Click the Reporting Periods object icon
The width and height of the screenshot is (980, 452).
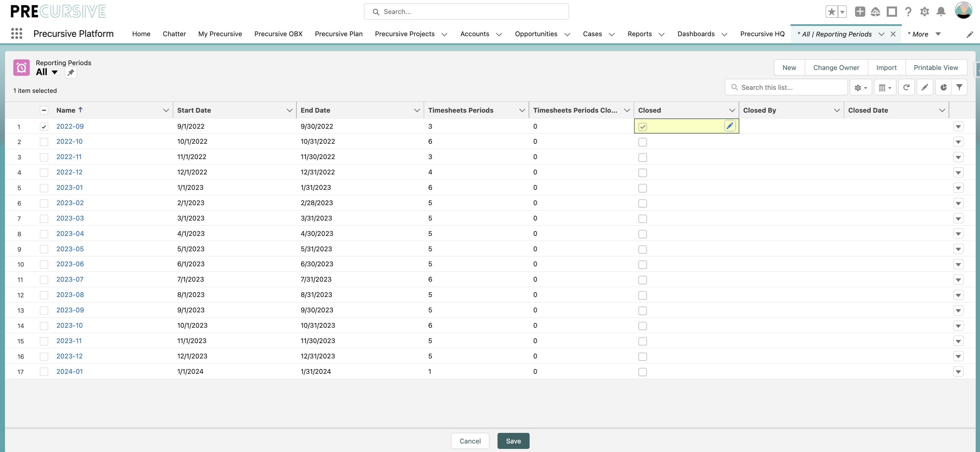[21, 68]
